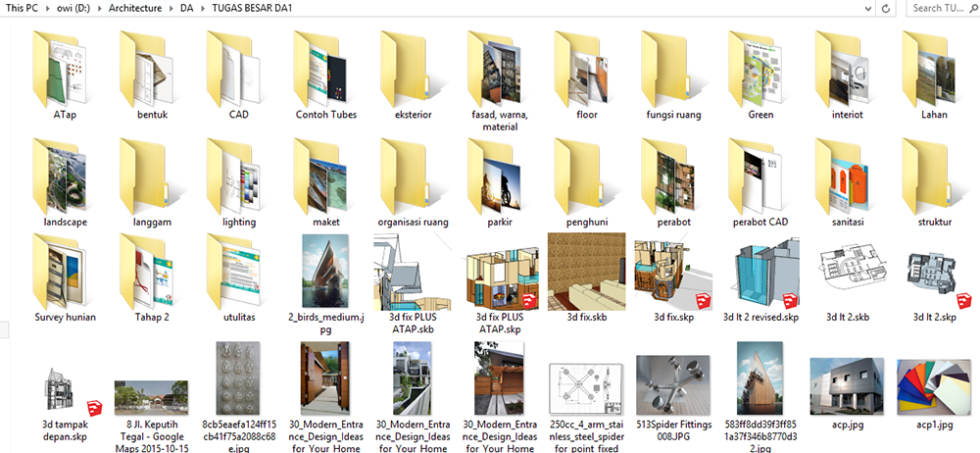Click the Search input field
Viewport: 980px width, 453px height.
coord(941,9)
